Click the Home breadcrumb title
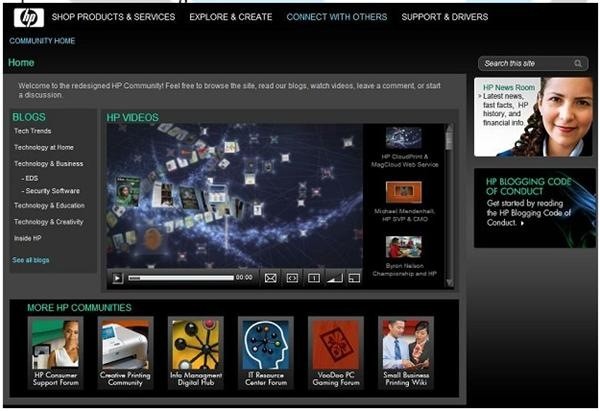 point(21,63)
